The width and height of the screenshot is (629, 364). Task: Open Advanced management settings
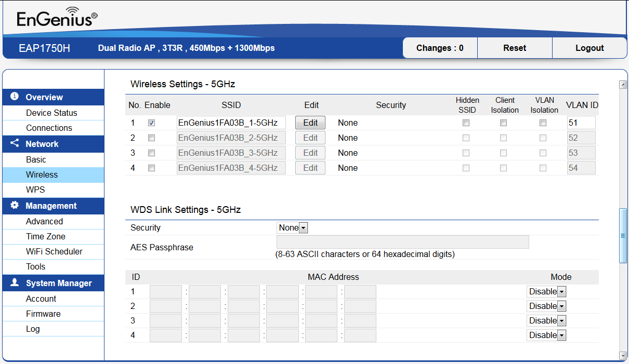(44, 221)
